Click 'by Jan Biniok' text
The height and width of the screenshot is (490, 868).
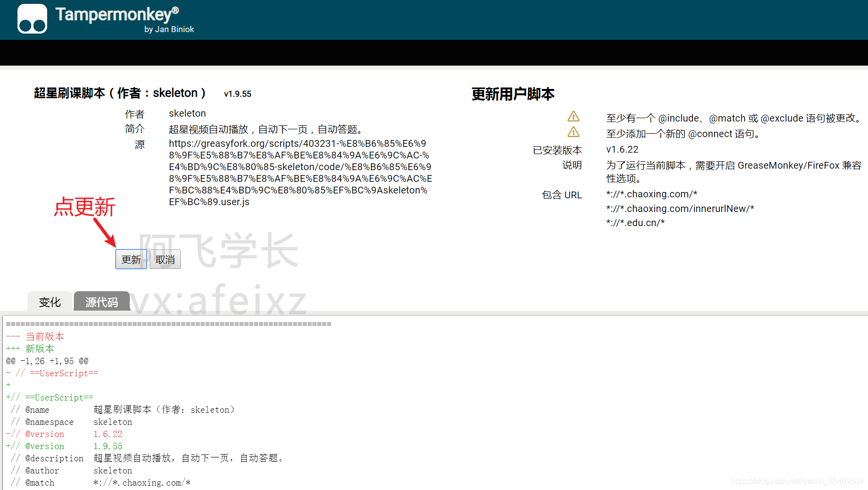click(169, 29)
